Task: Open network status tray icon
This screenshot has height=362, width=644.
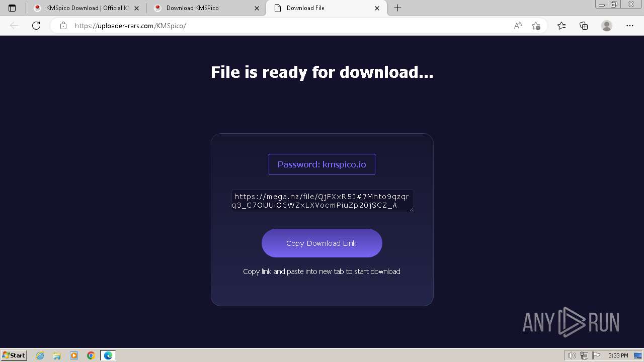Action: 584,355
